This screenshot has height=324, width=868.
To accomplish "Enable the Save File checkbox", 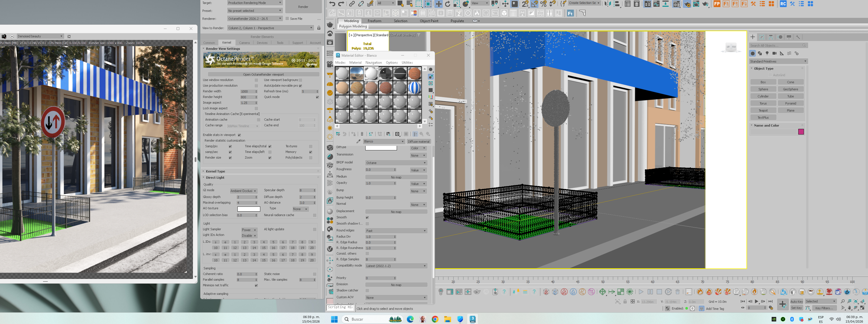I will tap(287, 18).
